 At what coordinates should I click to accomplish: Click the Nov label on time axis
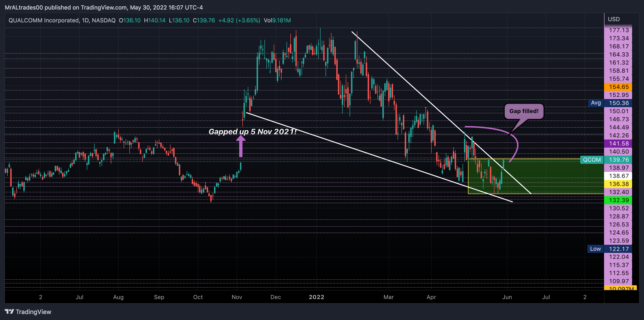coord(237,297)
